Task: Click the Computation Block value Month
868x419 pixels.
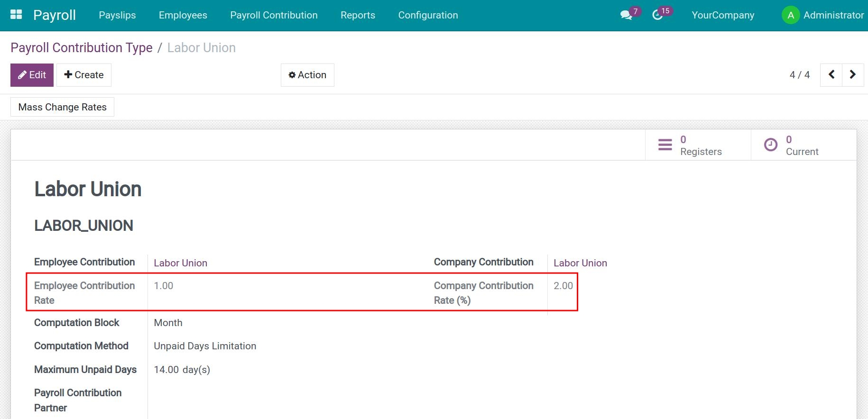Action: (x=168, y=323)
